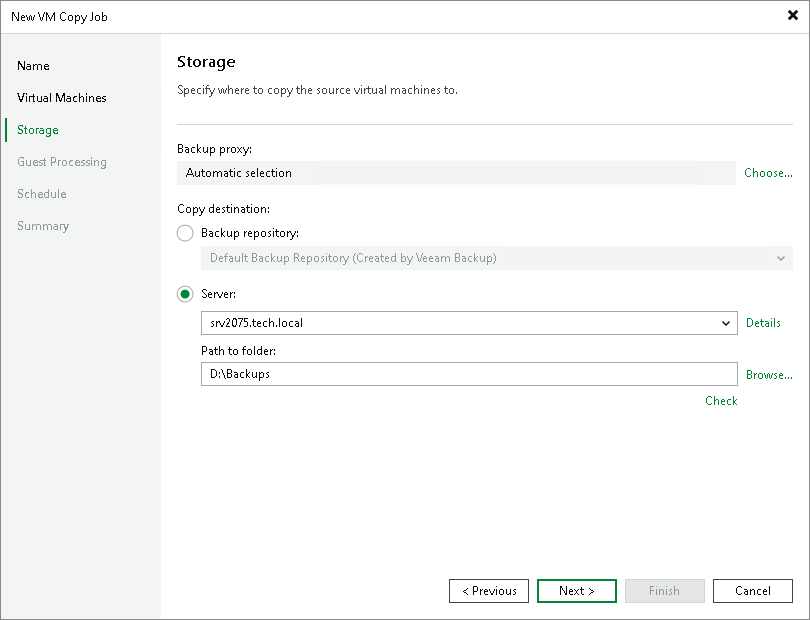Open the Summary step

[43, 226]
